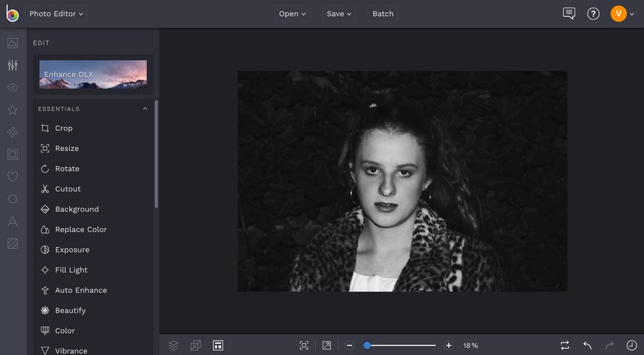Screen dimensions: 644x355
Task: Select the Resize tool
Action: point(93,148)
